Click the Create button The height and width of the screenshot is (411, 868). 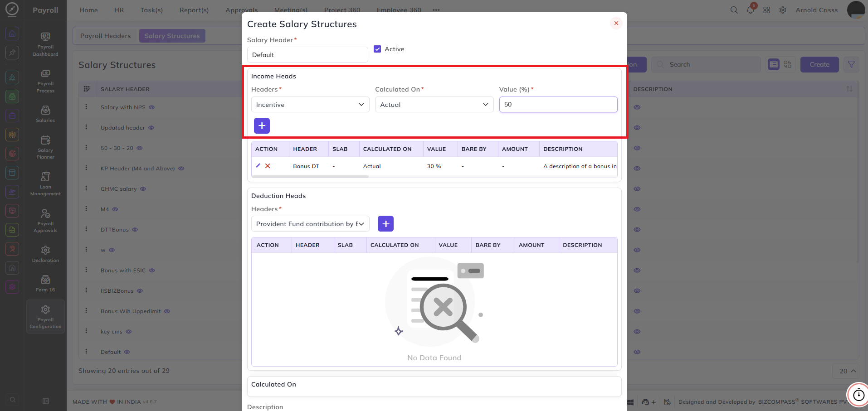pos(819,64)
